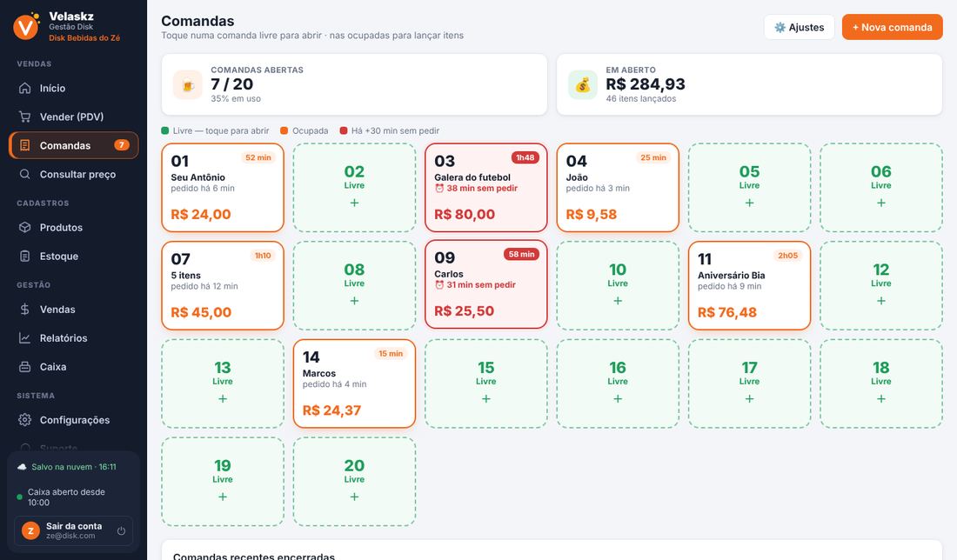Click the plus icon on comanda 02
Screen dimensions: 957x560
pyautogui.click(x=354, y=203)
